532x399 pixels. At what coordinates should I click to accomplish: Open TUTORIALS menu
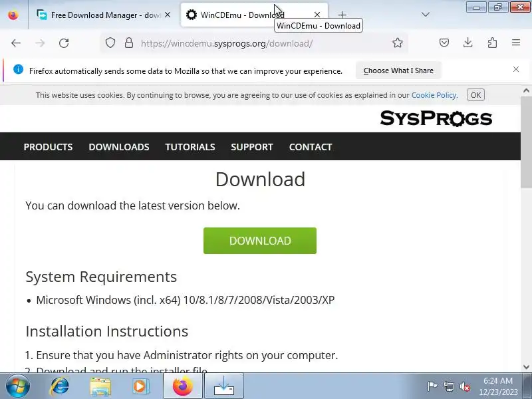pos(190,147)
